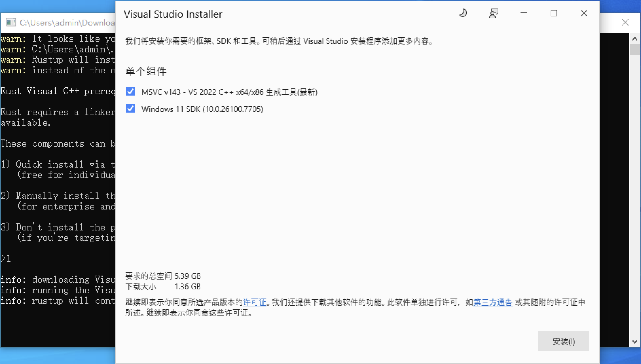Close the Visual Studio Installer window
Viewport: 641px width, 364px height.
pos(584,13)
